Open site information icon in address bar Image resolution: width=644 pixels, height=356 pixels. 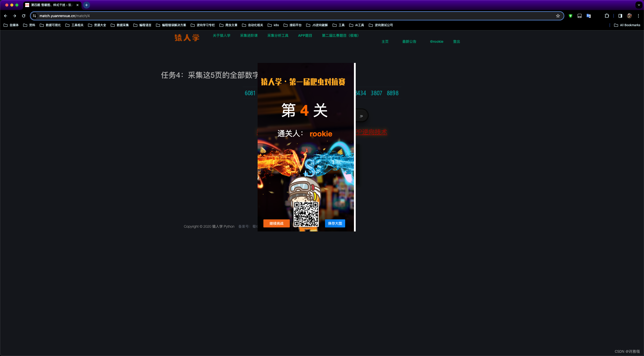tap(35, 16)
